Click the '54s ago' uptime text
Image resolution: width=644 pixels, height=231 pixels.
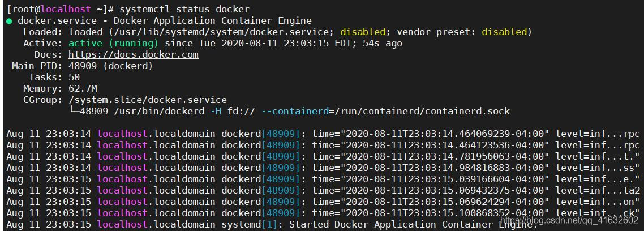(x=383, y=43)
